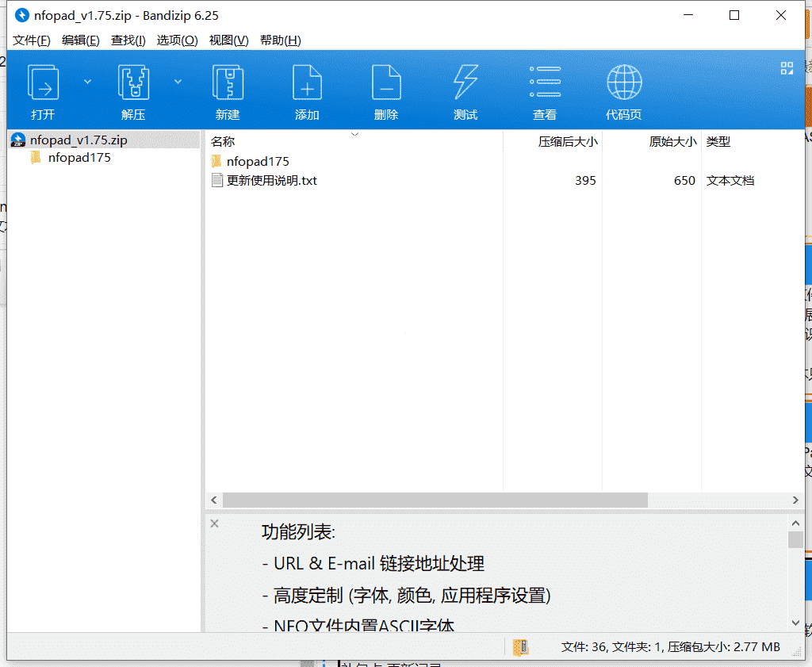Expand the Extract button dropdown arrow

tap(178, 82)
